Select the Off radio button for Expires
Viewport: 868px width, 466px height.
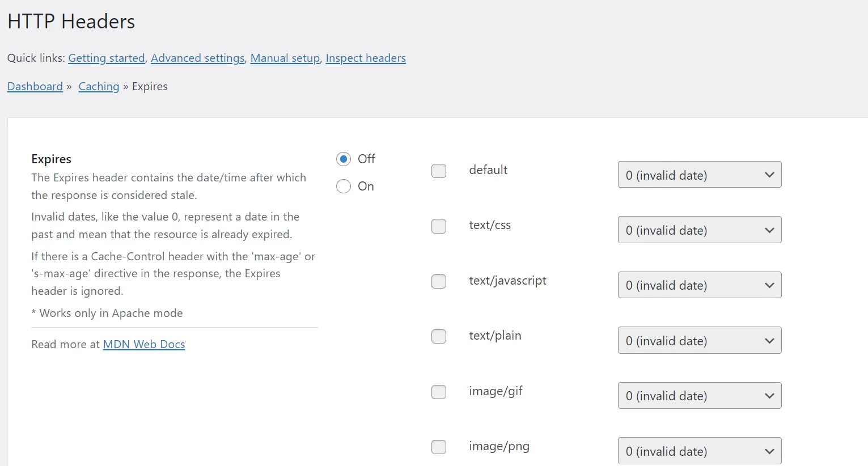click(x=344, y=159)
